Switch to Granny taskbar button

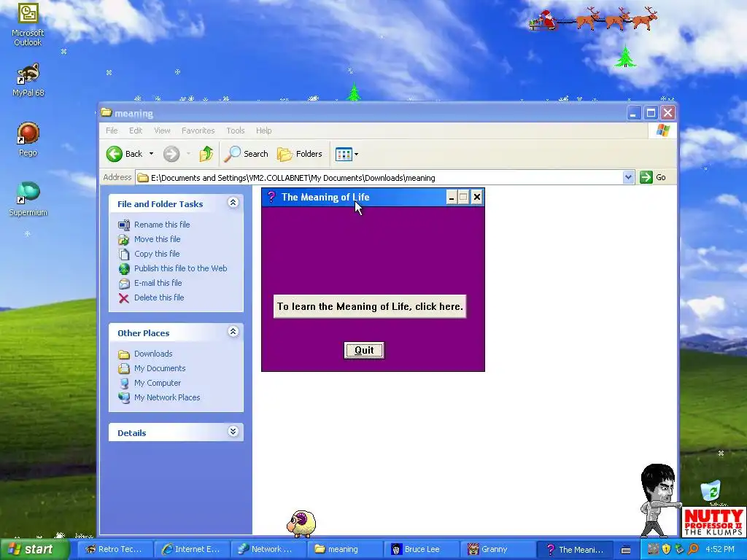pyautogui.click(x=498, y=550)
